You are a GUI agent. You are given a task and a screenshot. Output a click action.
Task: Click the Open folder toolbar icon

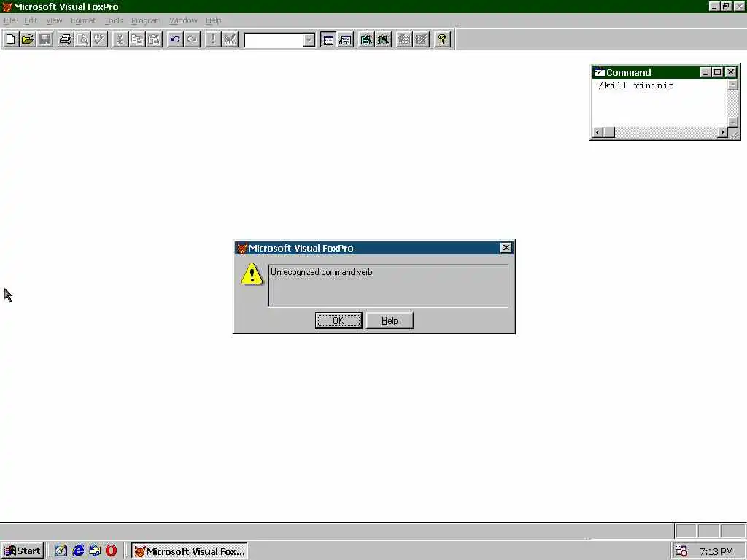[x=28, y=39]
